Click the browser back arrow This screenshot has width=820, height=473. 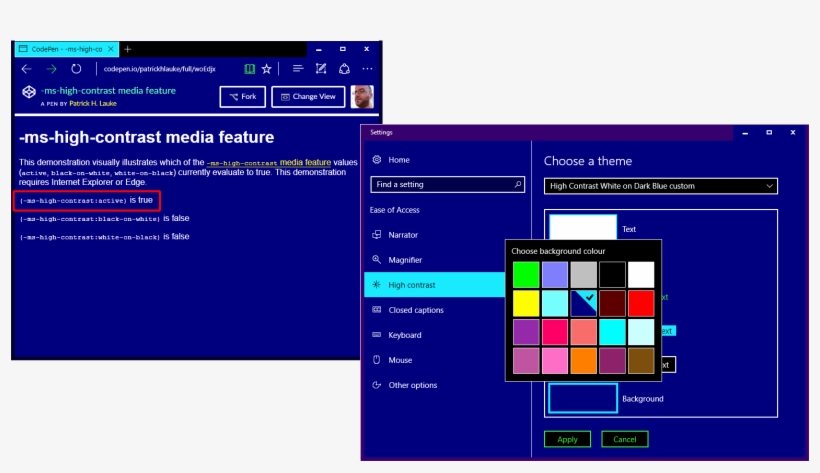tap(26, 69)
